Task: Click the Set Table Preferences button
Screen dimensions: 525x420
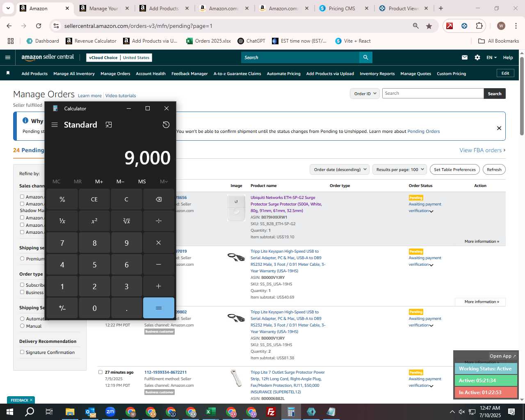Action: (x=455, y=169)
